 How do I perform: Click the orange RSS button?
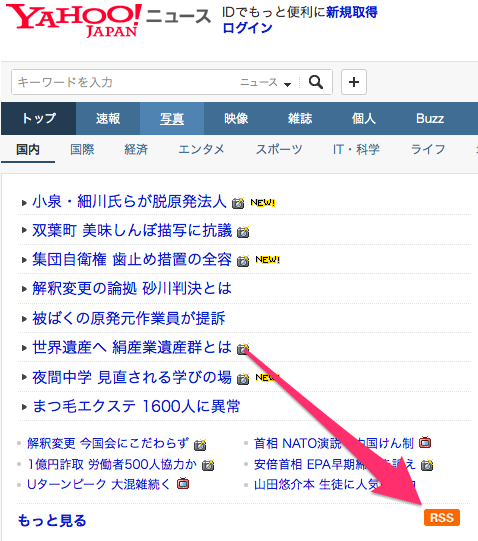442,518
